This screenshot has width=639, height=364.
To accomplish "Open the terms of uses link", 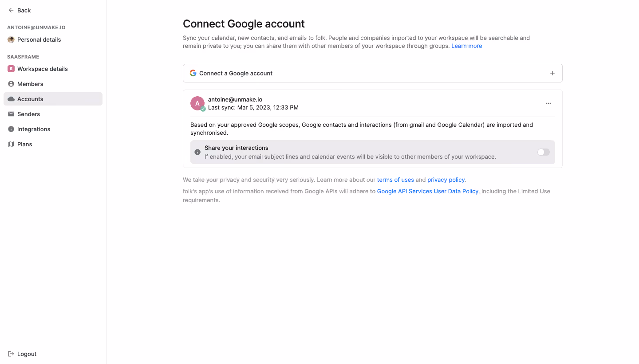I will click(395, 180).
